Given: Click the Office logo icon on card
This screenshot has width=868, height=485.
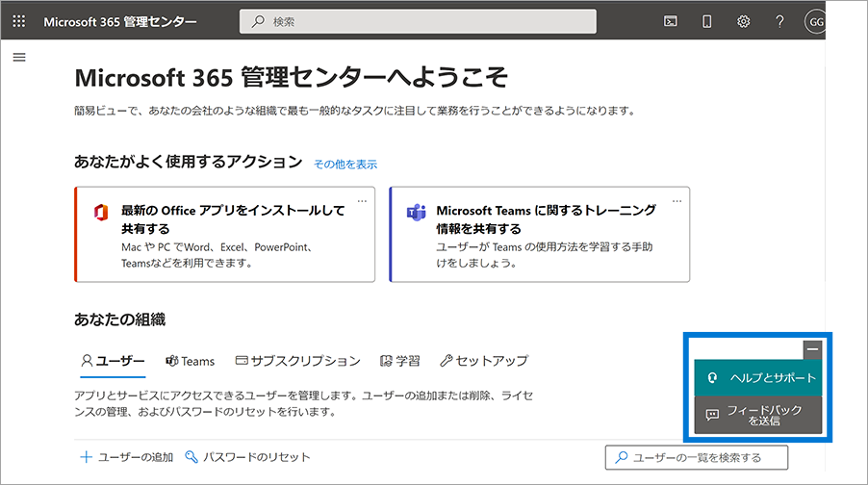Looking at the screenshot, I should click(101, 212).
